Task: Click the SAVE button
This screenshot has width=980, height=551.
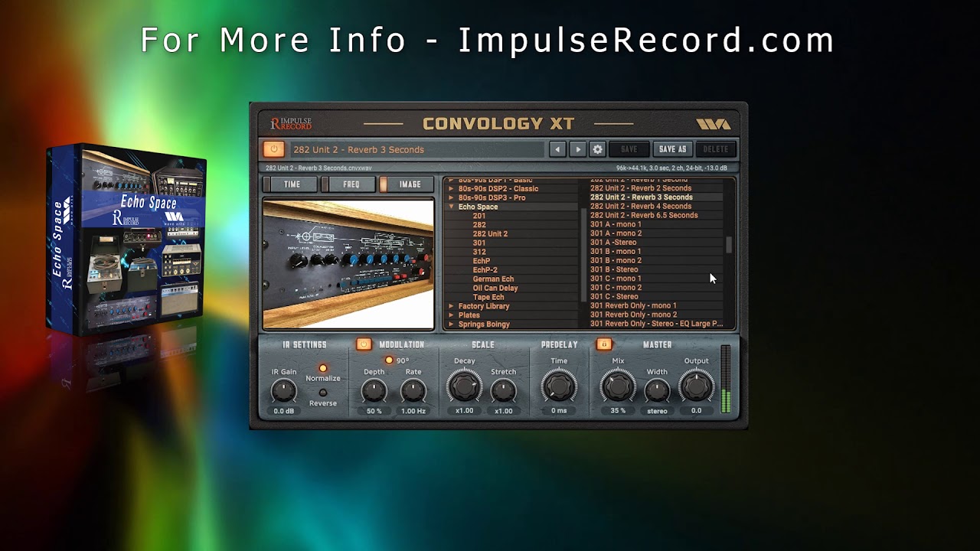Action: tap(629, 149)
